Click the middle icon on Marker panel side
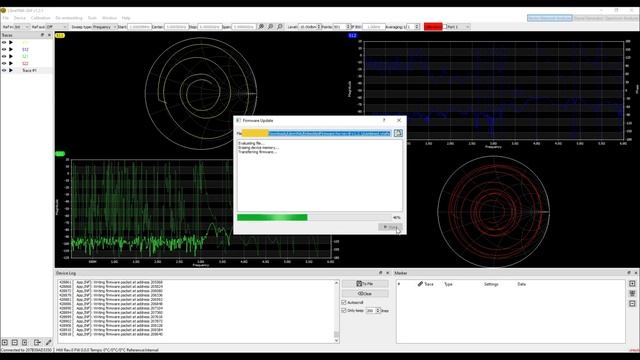Viewport: 640px width, 360px height. [632, 293]
